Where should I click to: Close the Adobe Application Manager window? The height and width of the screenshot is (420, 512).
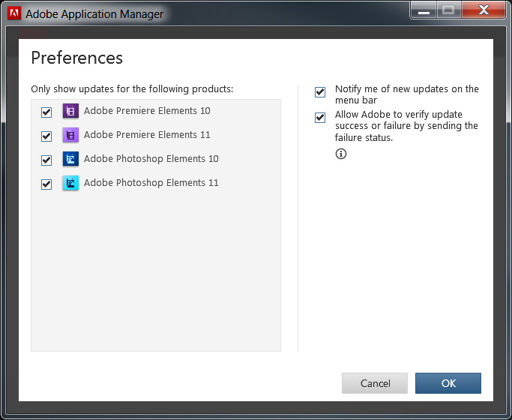[x=484, y=10]
